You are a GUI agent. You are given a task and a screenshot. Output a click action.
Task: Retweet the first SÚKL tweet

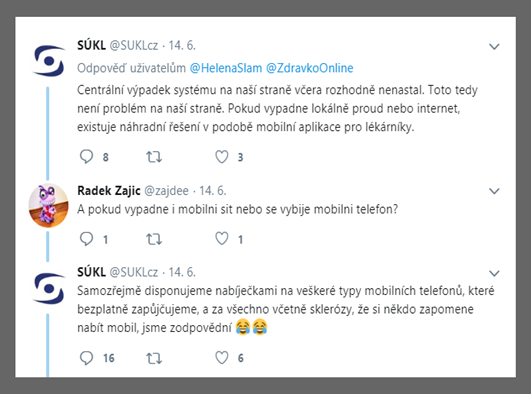coord(154,157)
